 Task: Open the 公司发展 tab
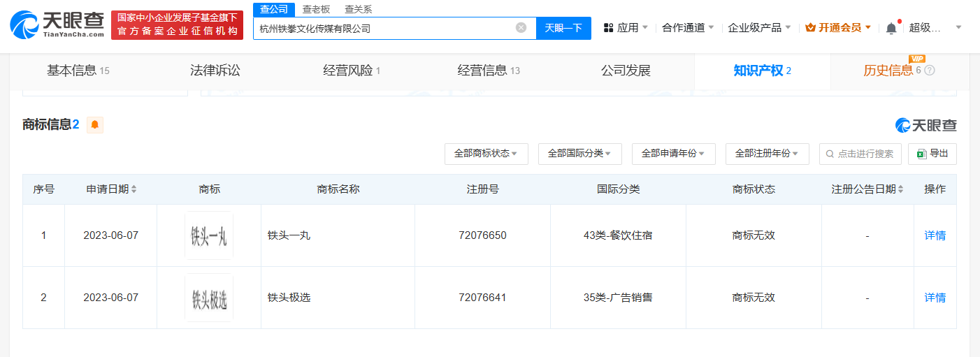click(x=626, y=71)
